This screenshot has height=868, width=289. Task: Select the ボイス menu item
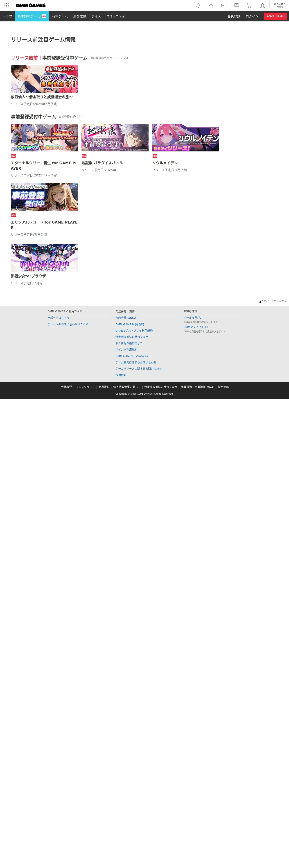coord(96,16)
